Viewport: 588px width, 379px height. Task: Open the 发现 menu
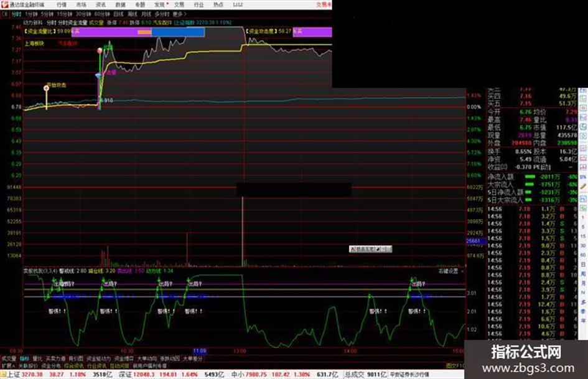pos(159,5)
